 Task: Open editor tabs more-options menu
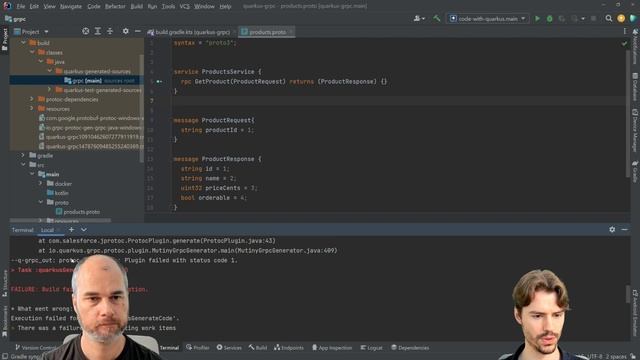tap(624, 31)
